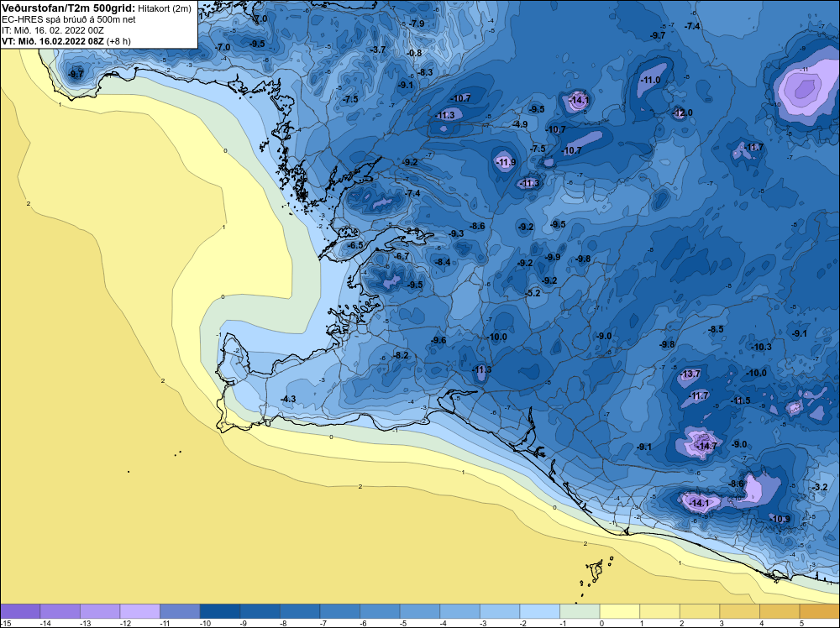Select the -11.9 cold spot label
Viewport: 840px width, 628px height.
pos(506,162)
